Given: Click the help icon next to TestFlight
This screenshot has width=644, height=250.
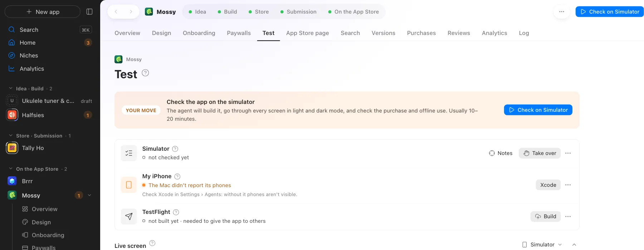Looking at the screenshot, I should click(x=176, y=212).
